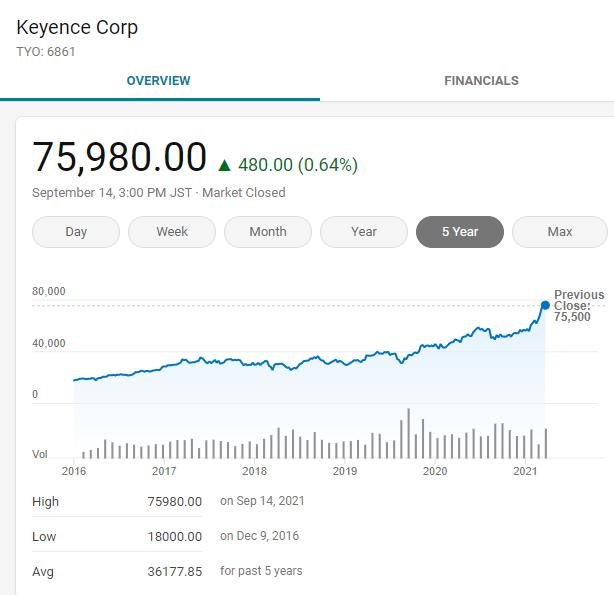Show the Week chart range
The image size is (614, 595).
click(172, 232)
